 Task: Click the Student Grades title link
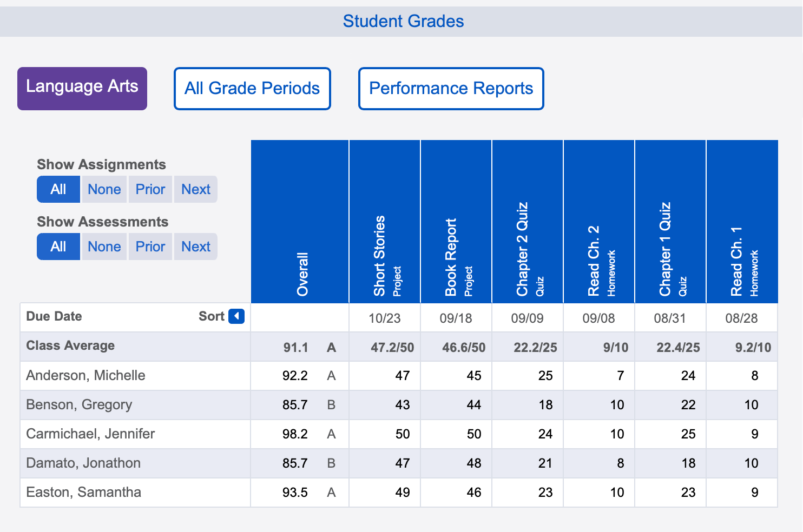[x=403, y=21]
